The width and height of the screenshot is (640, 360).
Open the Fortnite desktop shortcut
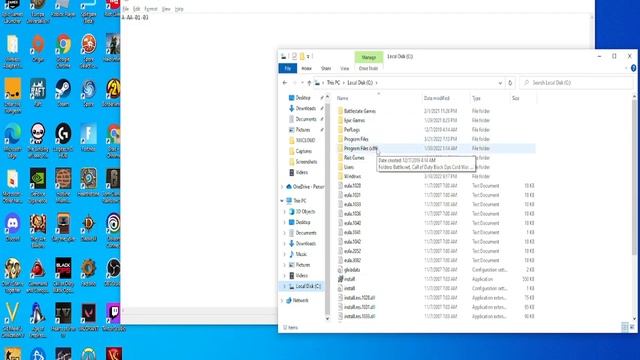coord(88,138)
